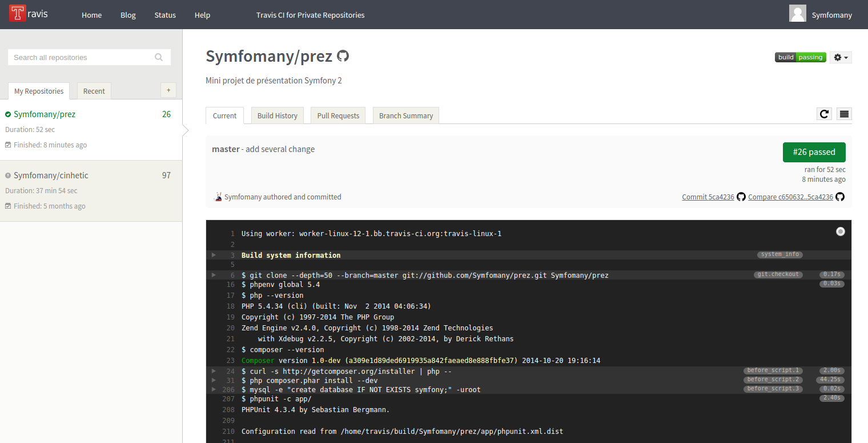Expand the Build system information fold
The height and width of the screenshot is (443, 868).
(x=214, y=255)
